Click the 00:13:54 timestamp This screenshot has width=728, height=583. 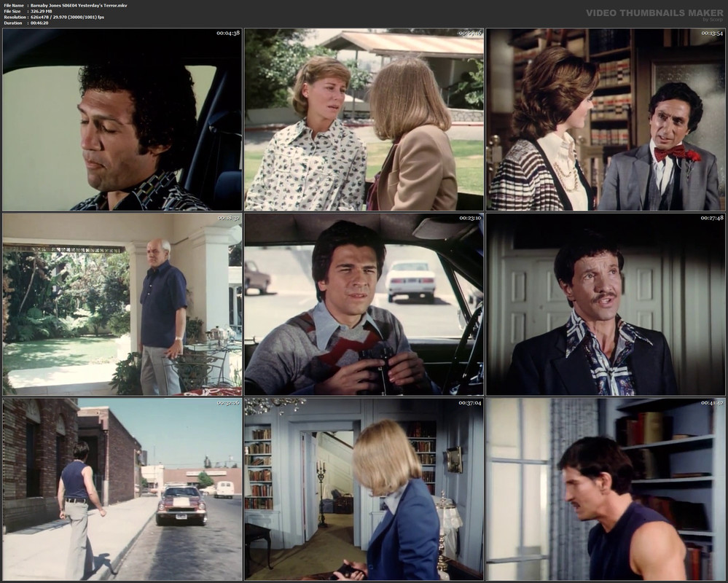[x=712, y=33]
